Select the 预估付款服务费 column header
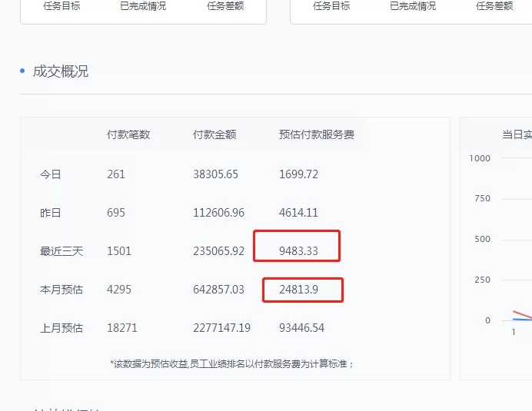The height and width of the screenshot is (411, 532). click(316, 134)
